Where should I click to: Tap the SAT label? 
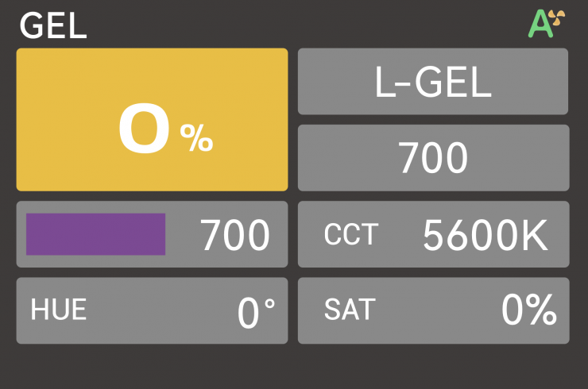(x=350, y=311)
